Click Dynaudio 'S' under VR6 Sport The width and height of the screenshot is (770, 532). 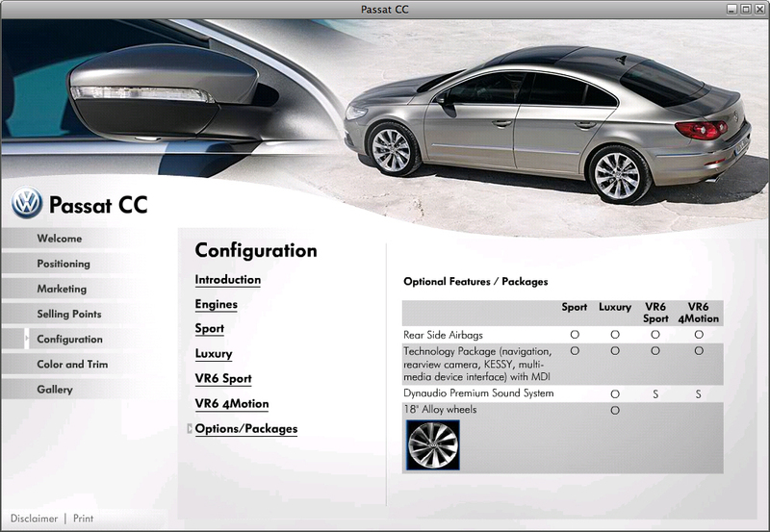tap(655, 394)
